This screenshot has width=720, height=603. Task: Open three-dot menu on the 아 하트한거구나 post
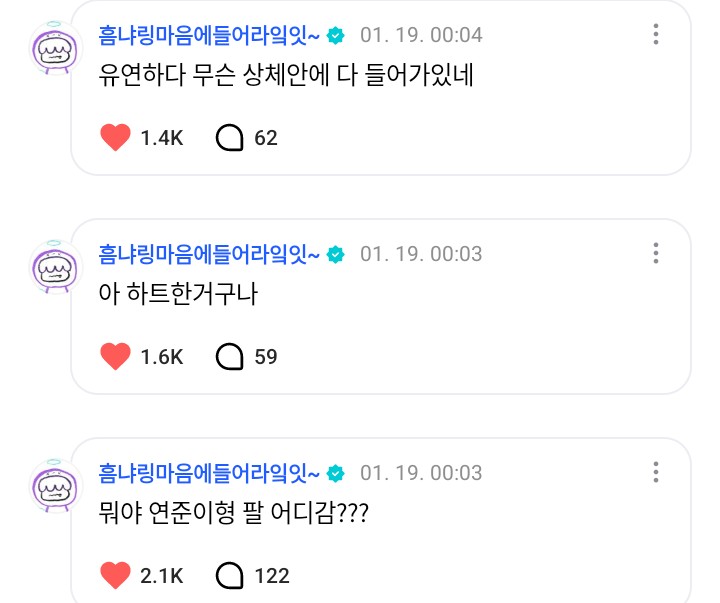point(656,254)
